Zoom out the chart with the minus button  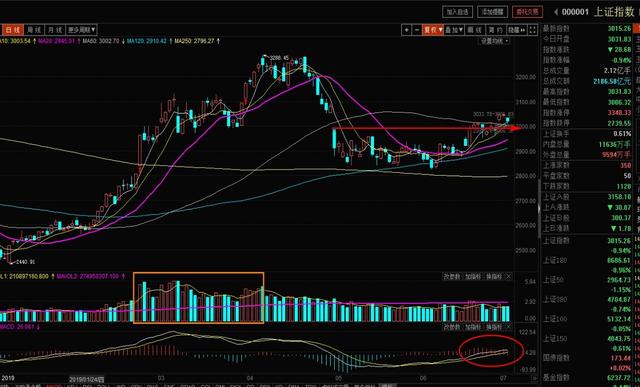(x=417, y=30)
